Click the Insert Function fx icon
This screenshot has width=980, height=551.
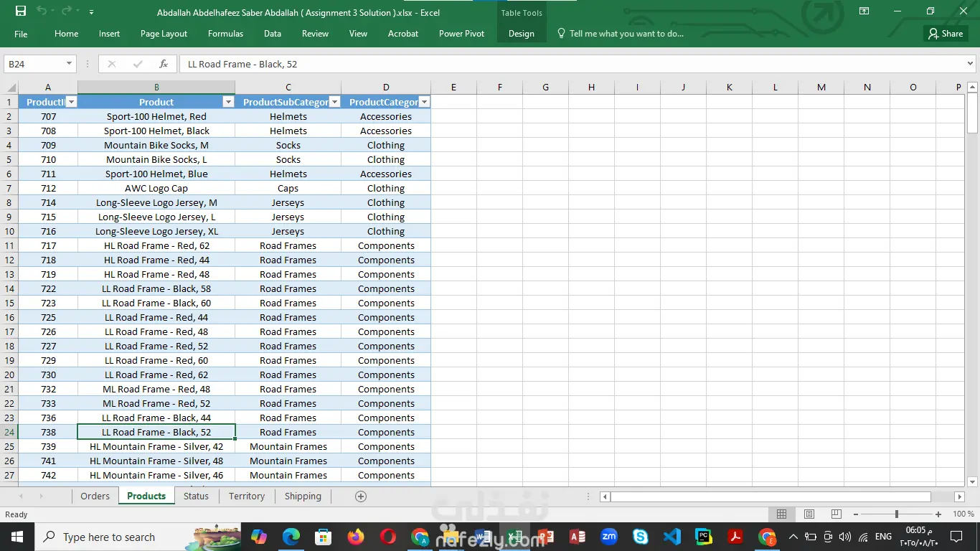click(x=164, y=64)
